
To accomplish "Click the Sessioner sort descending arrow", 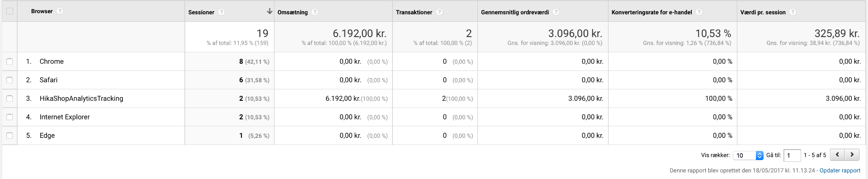I will [x=269, y=11].
